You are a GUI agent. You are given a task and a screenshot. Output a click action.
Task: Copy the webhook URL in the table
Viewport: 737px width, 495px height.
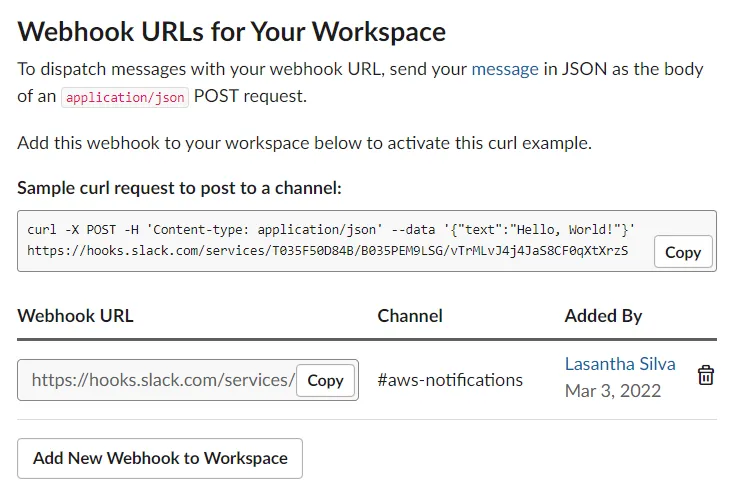(325, 380)
